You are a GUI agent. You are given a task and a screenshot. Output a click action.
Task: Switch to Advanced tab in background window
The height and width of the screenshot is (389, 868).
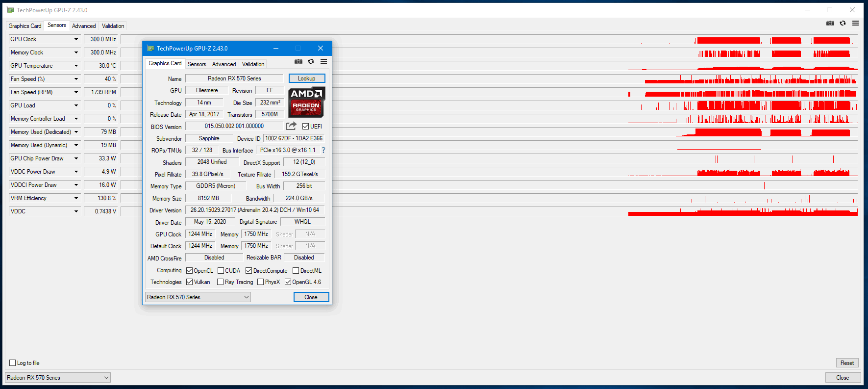[84, 26]
